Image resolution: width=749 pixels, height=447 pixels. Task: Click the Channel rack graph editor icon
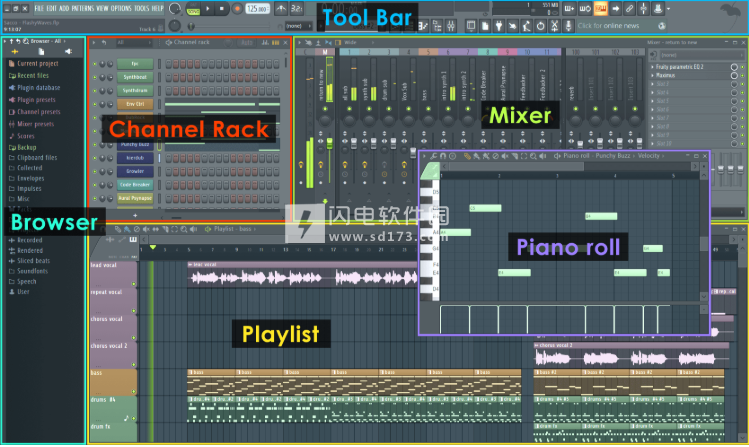point(265,43)
